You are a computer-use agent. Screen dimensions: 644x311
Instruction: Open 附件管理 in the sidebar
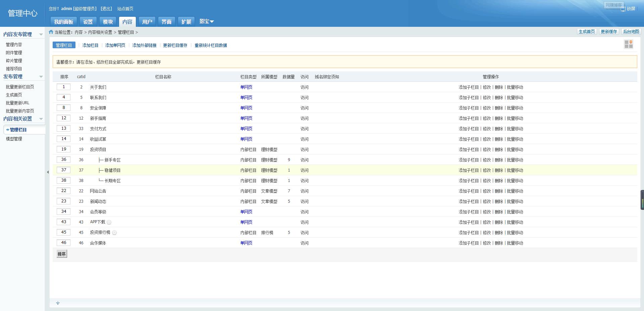coord(14,53)
